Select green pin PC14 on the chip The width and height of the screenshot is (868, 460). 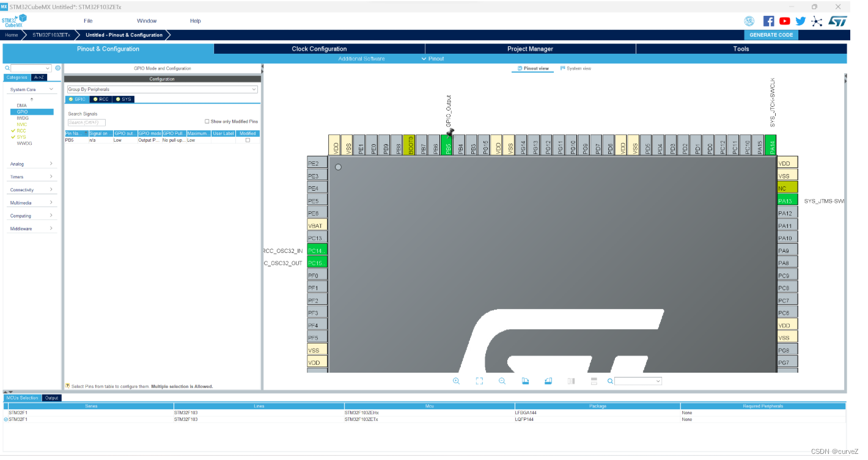click(317, 250)
